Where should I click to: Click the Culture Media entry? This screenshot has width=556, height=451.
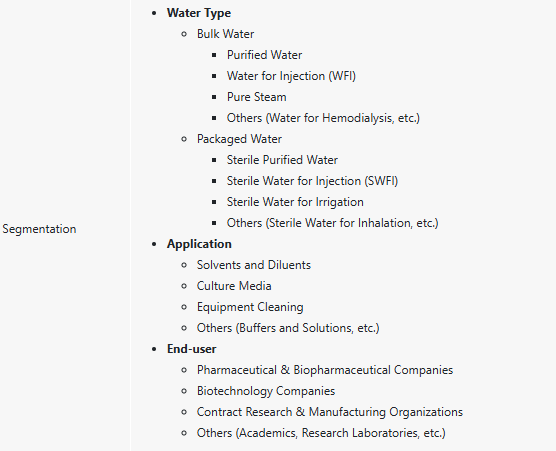(x=234, y=286)
